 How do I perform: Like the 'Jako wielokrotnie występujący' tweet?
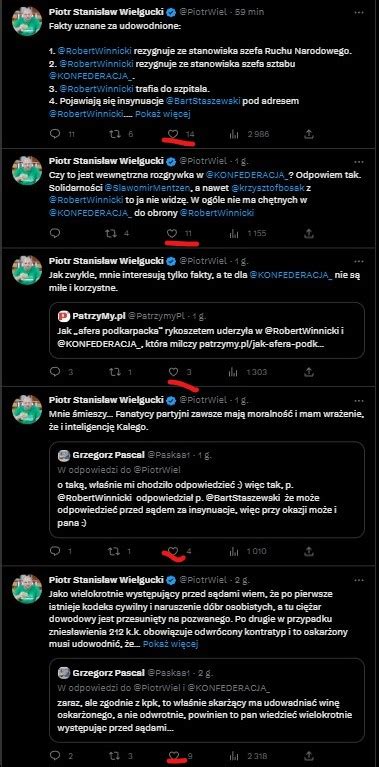pos(173,756)
